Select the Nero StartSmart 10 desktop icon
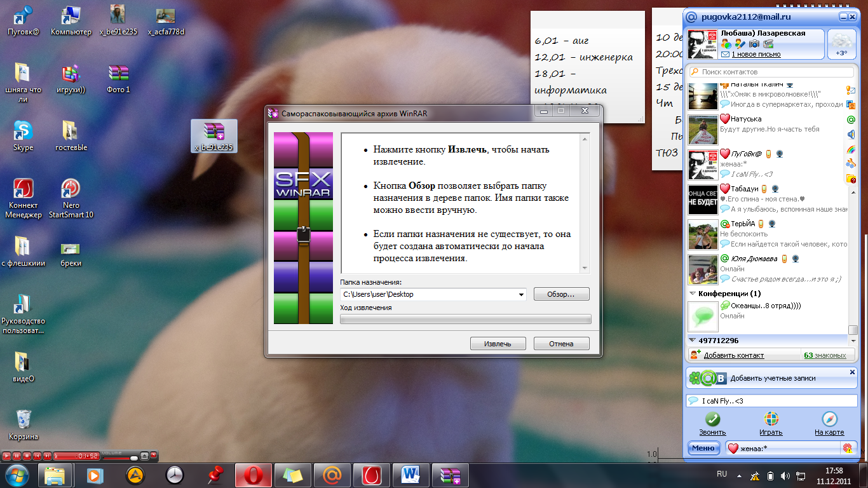 (71, 199)
